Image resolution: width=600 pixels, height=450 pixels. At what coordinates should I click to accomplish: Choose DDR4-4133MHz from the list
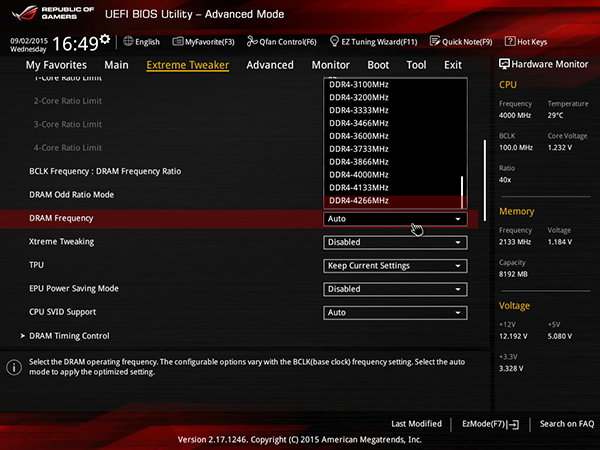pos(359,188)
